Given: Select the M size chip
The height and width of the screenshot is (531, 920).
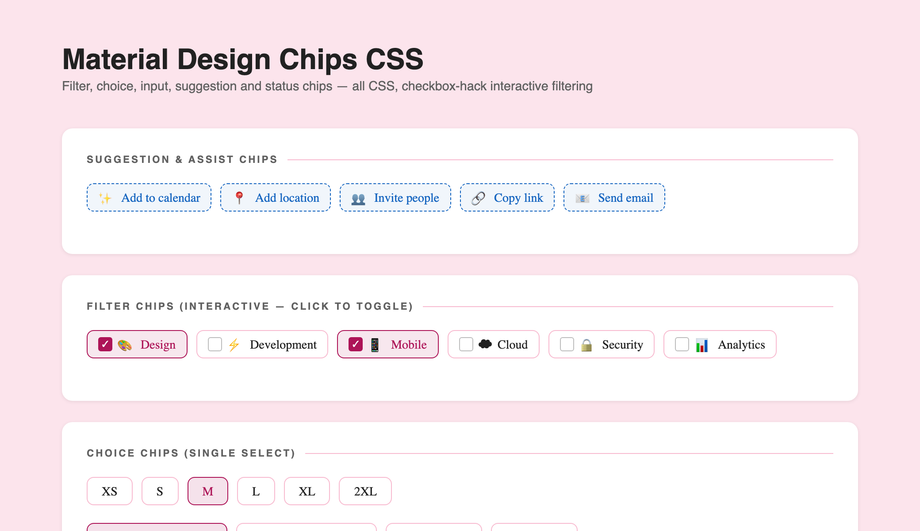Looking at the screenshot, I should 208,491.
